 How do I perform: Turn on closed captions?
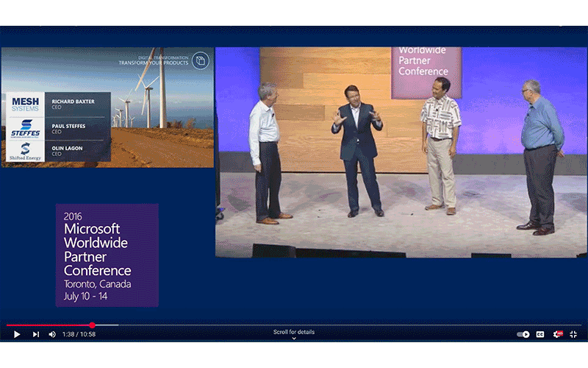point(540,334)
